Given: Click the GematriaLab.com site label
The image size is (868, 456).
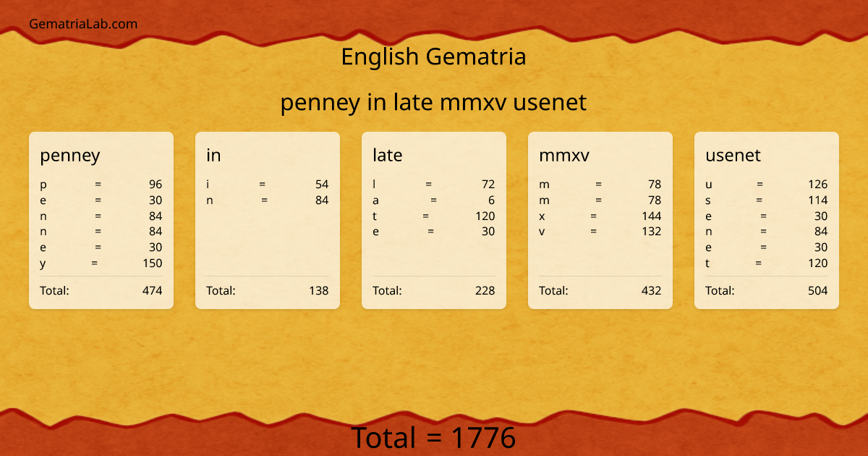Looking at the screenshot, I should pos(83,24).
